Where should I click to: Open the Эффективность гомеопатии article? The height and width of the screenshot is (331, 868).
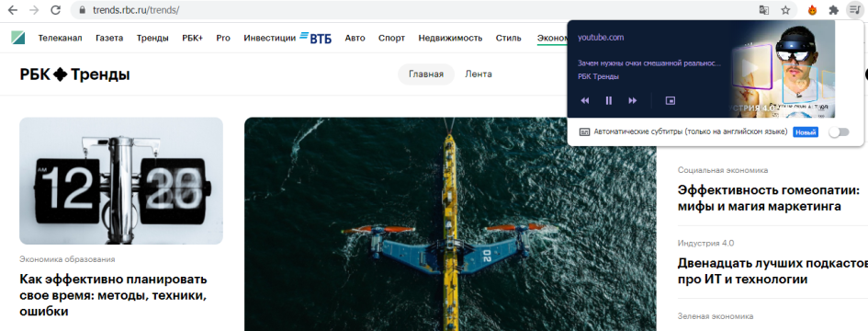click(769, 199)
